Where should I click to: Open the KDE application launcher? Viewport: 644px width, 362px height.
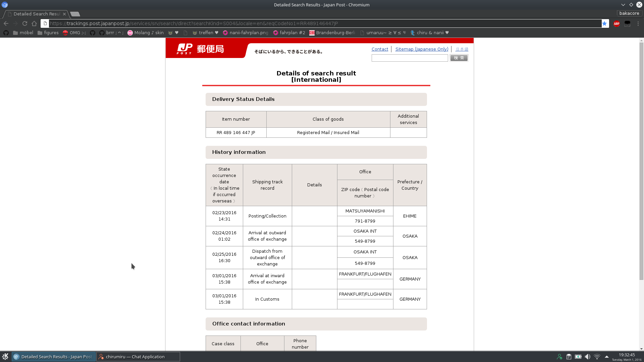coord(5,357)
